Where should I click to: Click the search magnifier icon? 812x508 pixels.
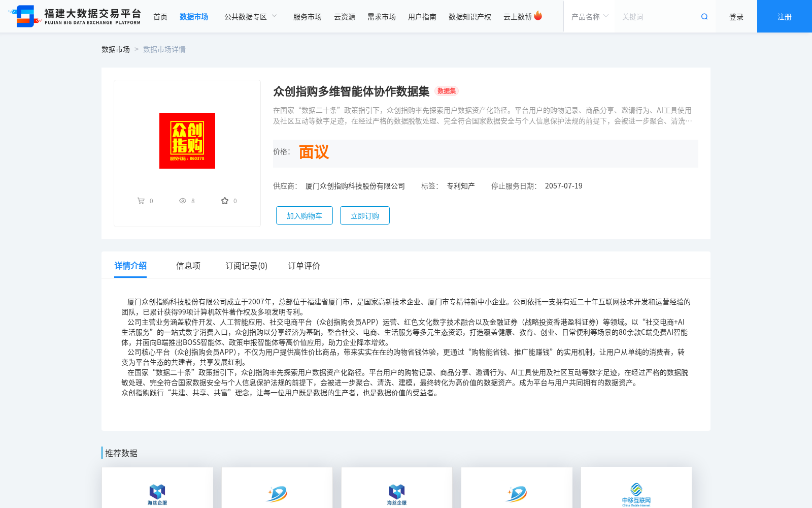[x=704, y=17]
